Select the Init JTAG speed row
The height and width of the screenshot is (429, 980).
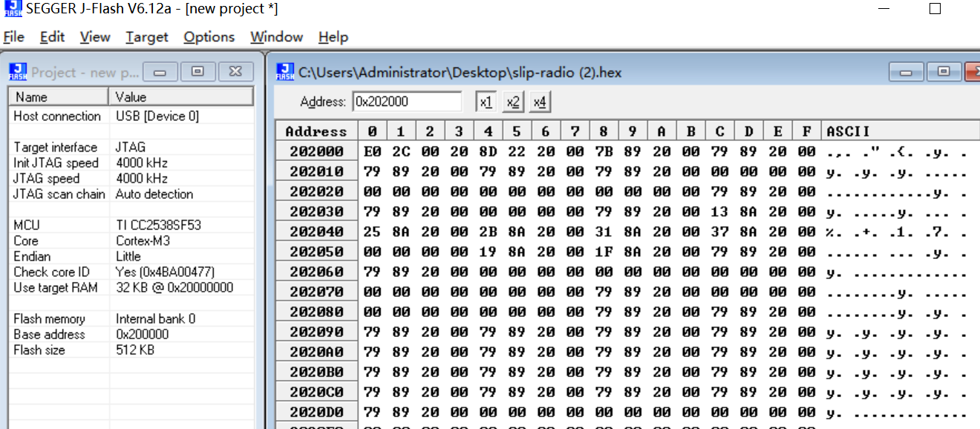(x=131, y=163)
